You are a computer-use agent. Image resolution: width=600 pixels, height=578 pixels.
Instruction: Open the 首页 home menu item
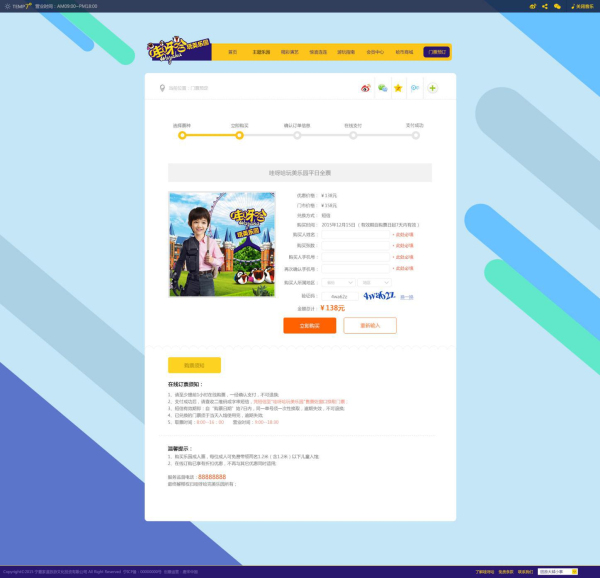pos(233,51)
